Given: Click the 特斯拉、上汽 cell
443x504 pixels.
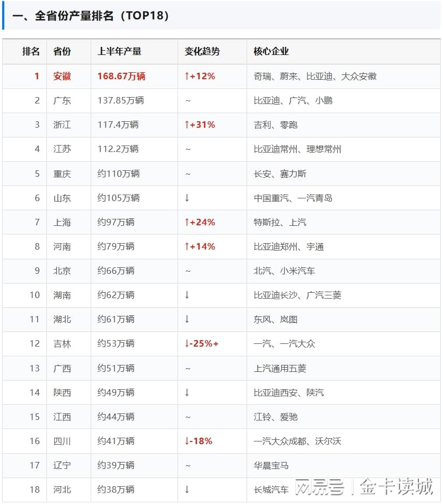Looking at the screenshot, I should [x=280, y=222].
